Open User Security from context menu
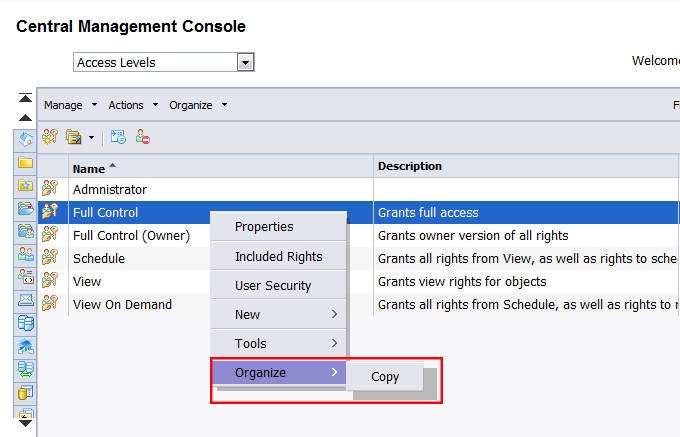The width and height of the screenshot is (680, 437). [x=273, y=286]
